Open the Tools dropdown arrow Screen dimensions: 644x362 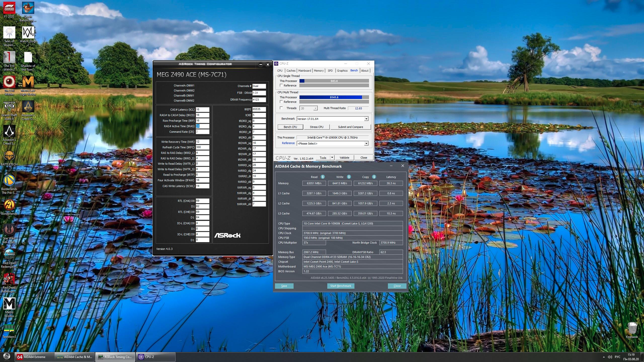point(332,158)
